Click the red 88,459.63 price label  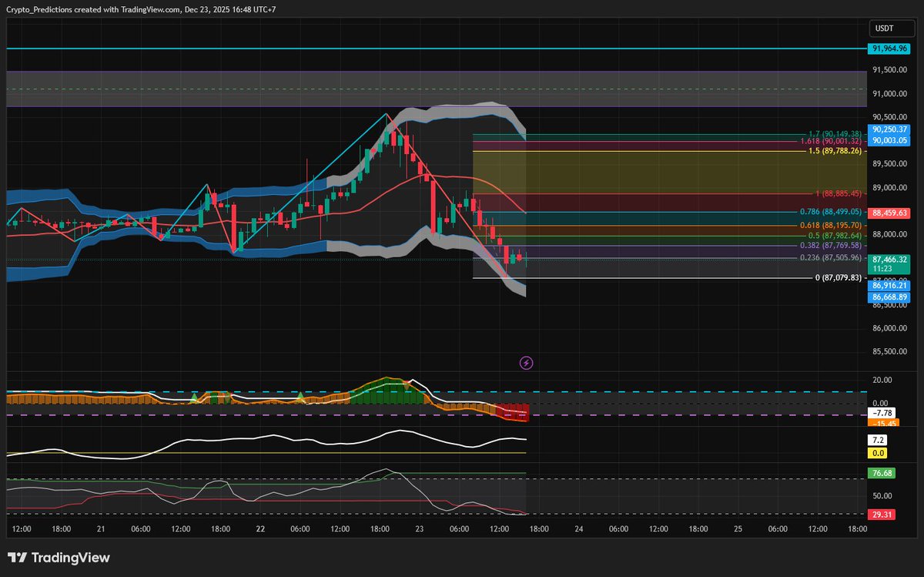888,213
